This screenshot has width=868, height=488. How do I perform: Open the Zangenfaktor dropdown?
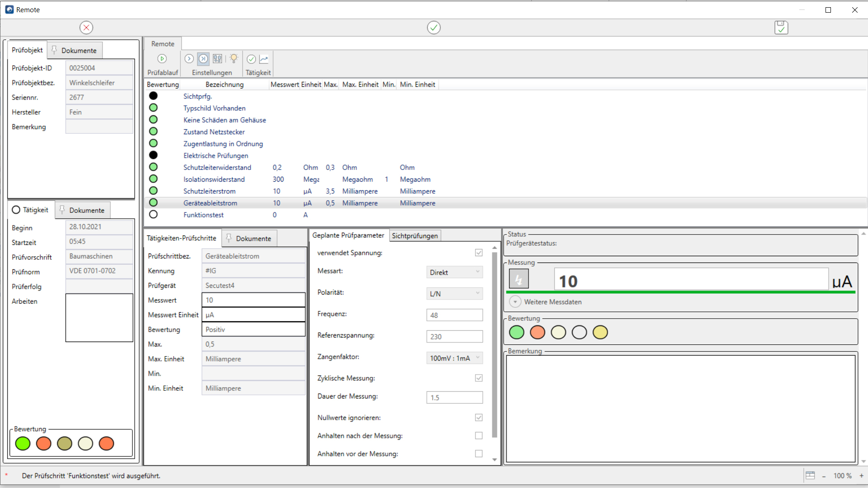coord(454,358)
